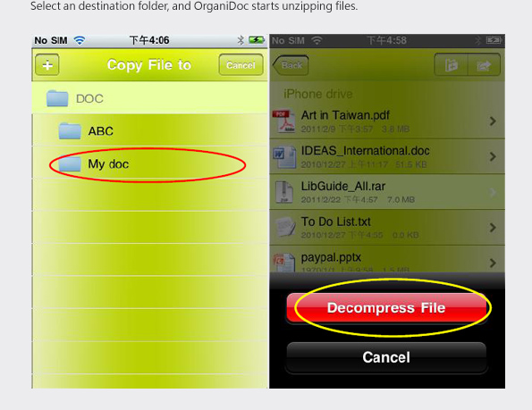Tap the black Cancel button
This screenshot has height=410, width=532.
tap(386, 357)
